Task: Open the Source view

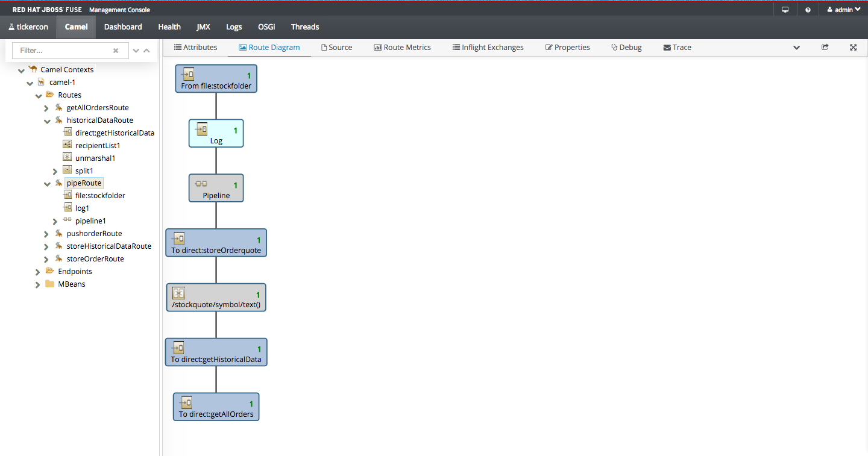Action: (336, 47)
